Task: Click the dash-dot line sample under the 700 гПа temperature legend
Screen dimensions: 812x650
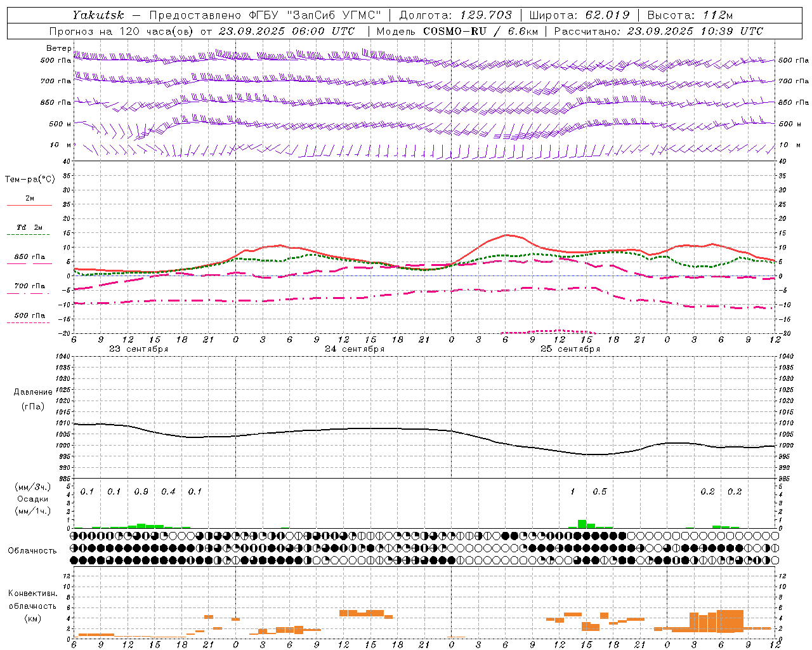Action: (x=29, y=293)
